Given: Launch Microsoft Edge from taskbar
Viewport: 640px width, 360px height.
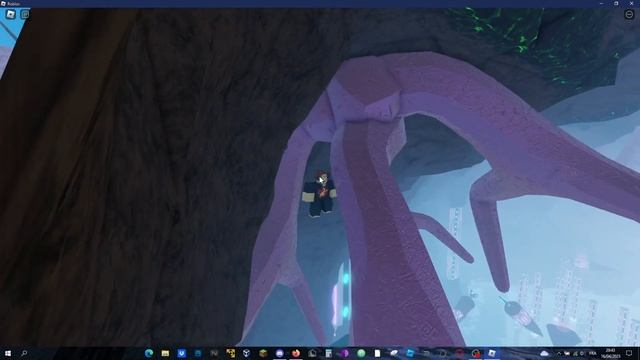Looking at the screenshot, I should coord(149,353).
